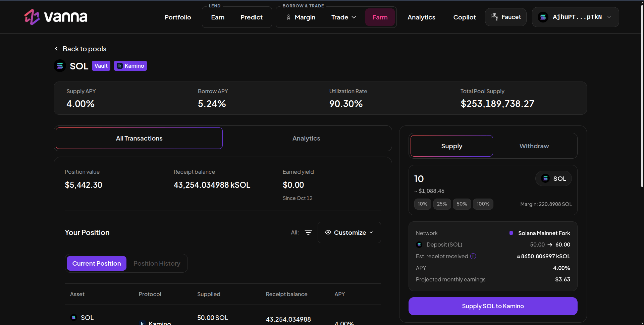Click the Margin: 220.8908 SOL link
Screen dimensions: 644x325
tap(546, 204)
